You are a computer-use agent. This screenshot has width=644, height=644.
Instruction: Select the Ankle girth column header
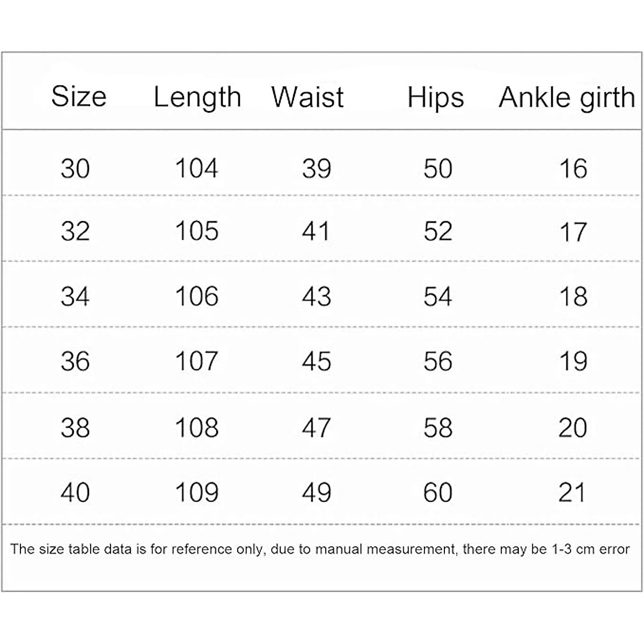click(567, 98)
